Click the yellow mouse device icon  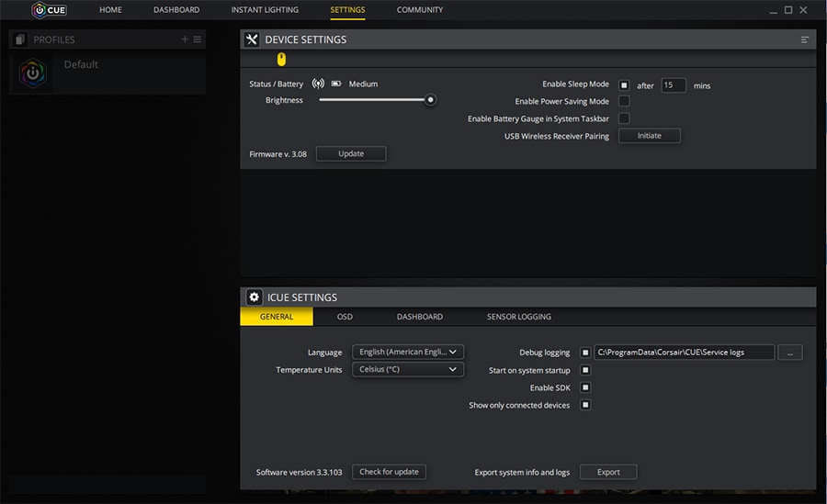(x=282, y=60)
